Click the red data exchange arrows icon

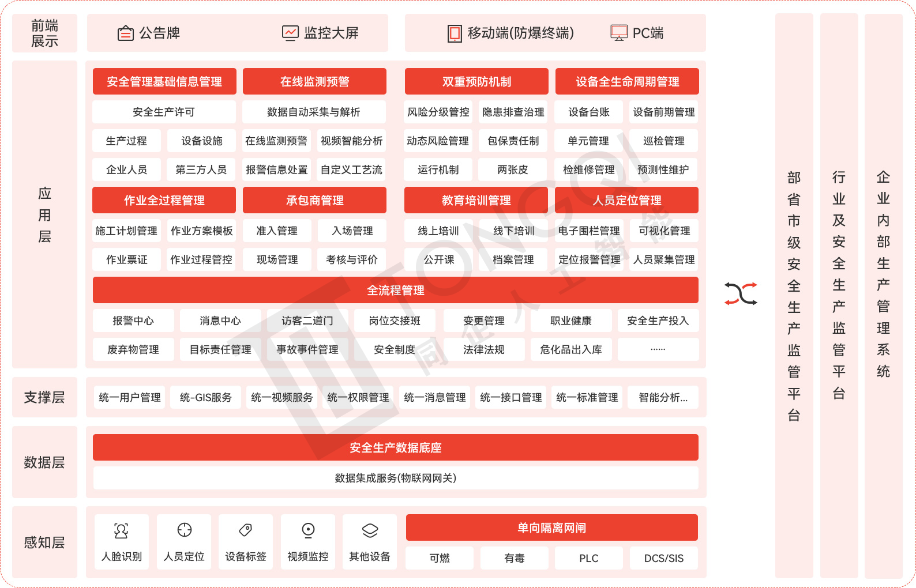click(x=741, y=294)
